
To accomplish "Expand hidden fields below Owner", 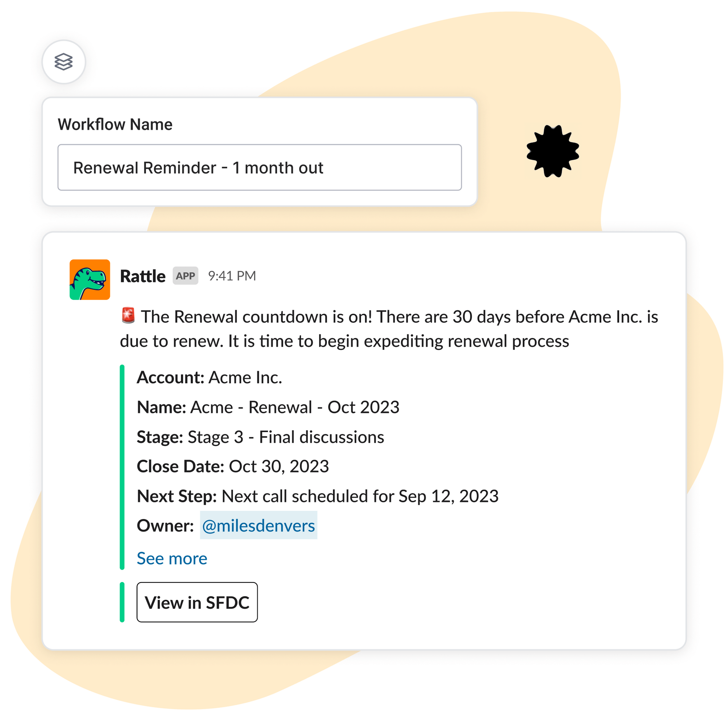I will click(171, 558).
